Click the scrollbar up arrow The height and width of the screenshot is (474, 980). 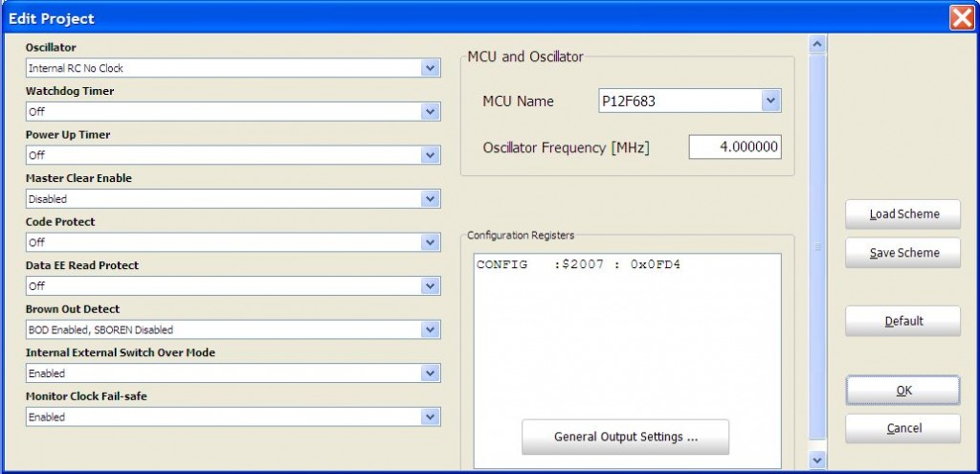click(817, 44)
